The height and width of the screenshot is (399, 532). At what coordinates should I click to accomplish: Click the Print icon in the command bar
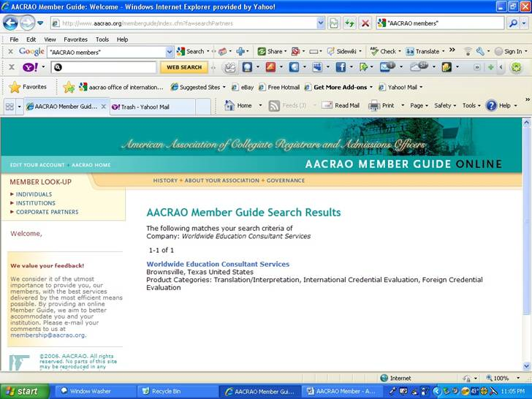[x=374, y=106]
